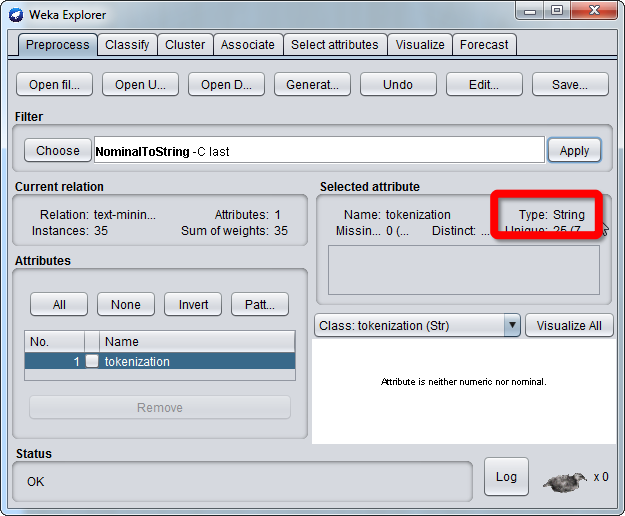Click the Name: tokenization label

pyautogui.click(x=397, y=214)
